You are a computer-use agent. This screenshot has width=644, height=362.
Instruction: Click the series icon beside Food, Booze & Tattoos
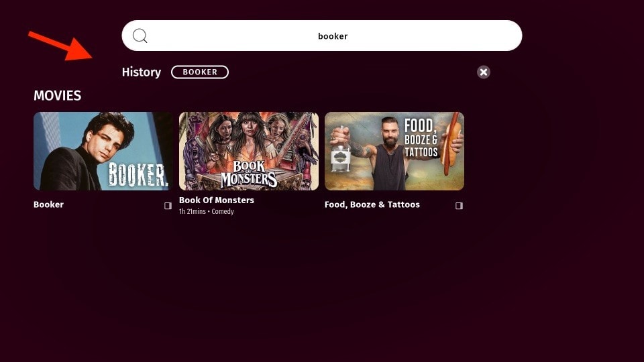(x=459, y=206)
